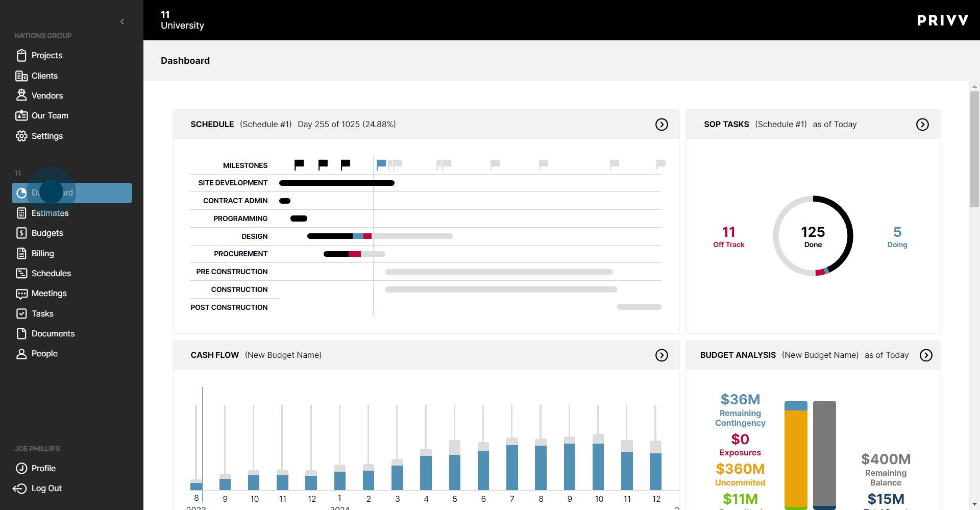980x510 pixels.
Task: Open the Cash Flow detail view
Action: [x=661, y=355]
